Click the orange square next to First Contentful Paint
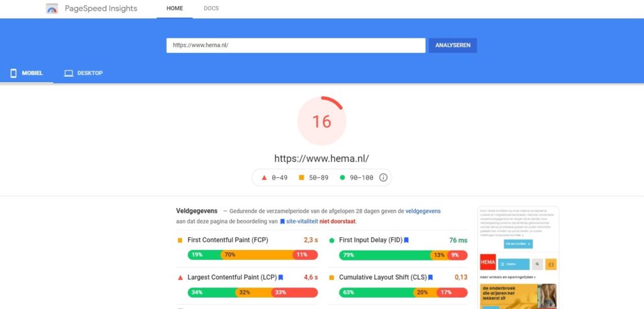This screenshot has width=644, height=309. click(179, 240)
